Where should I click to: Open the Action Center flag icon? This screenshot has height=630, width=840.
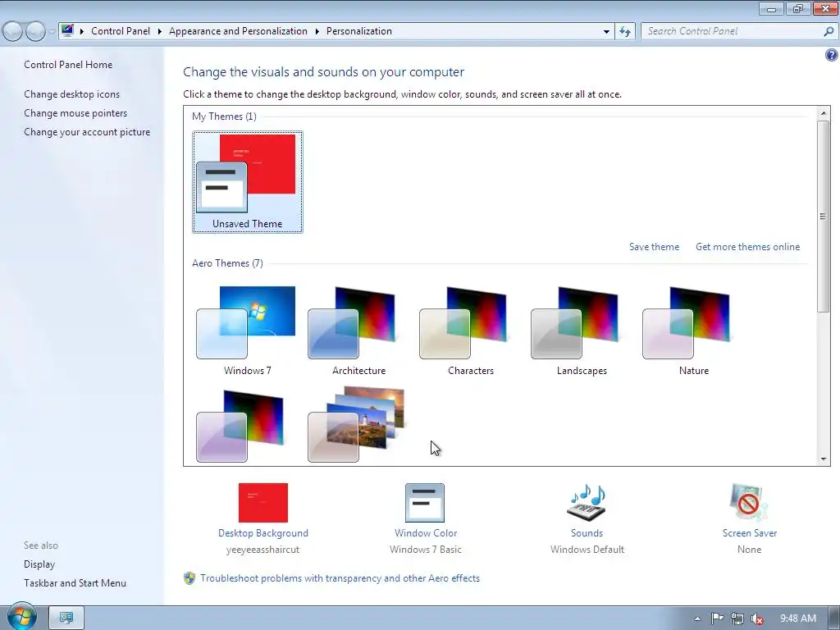click(717, 619)
